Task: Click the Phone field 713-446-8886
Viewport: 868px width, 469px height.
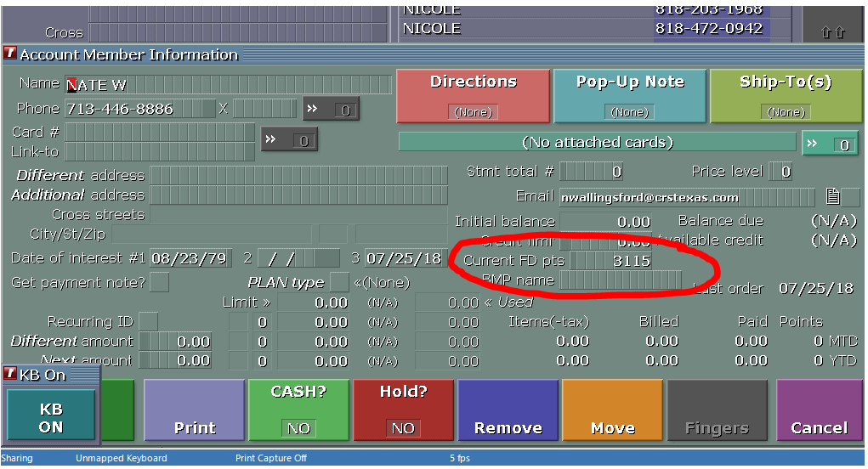Action: pyautogui.click(x=140, y=109)
